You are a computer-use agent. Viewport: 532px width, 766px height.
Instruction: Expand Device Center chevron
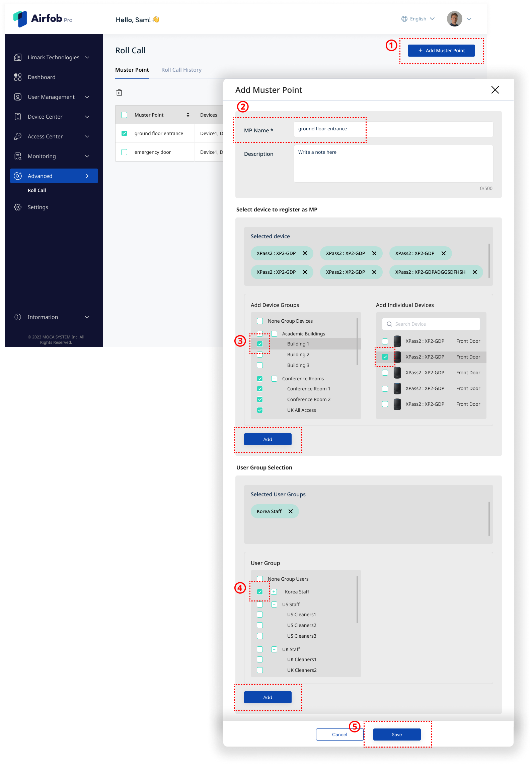point(87,117)
